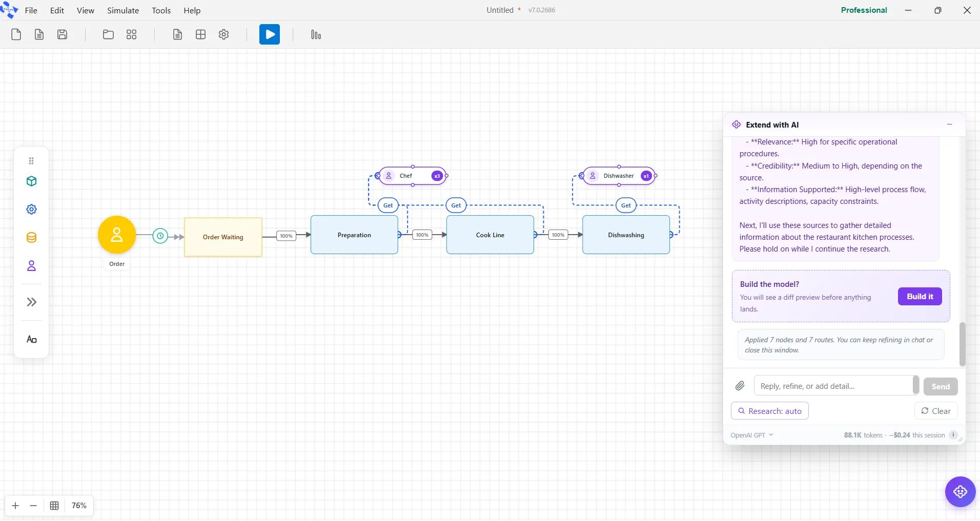Click the Research: auto button
This screenshot has width=980, height=521.
click(x=770, y=411)
